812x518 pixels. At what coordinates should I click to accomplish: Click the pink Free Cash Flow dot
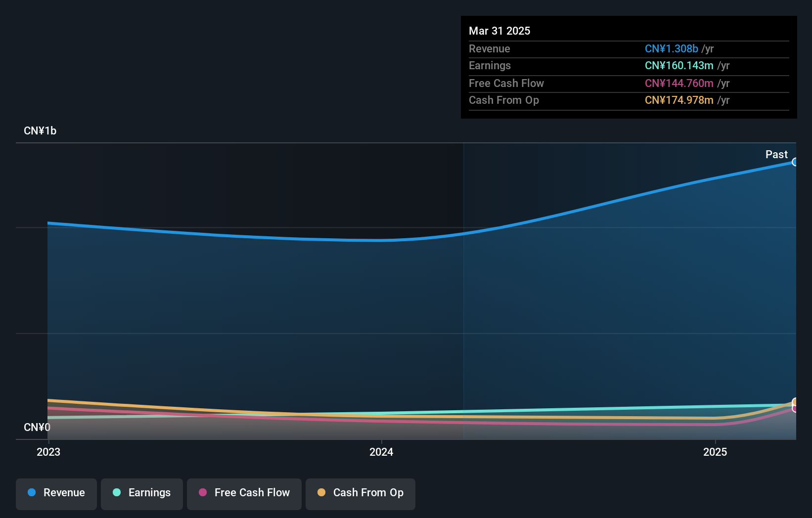click(x=203, y=492)
